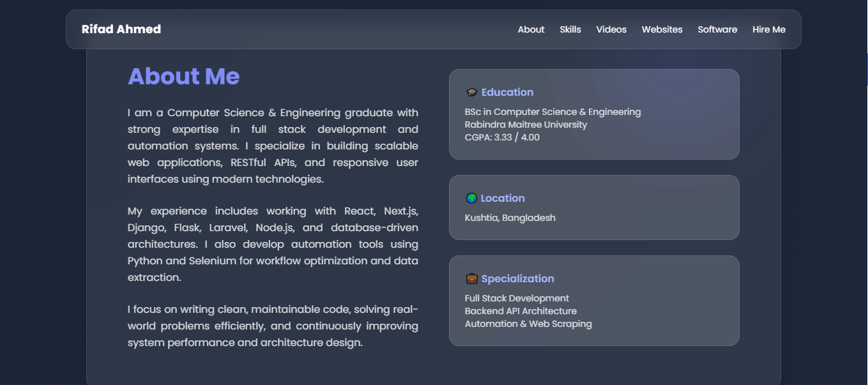Open the About section from navbar
Image resolution: width=868 pixels, height=385 pixels.
[531, 29]
